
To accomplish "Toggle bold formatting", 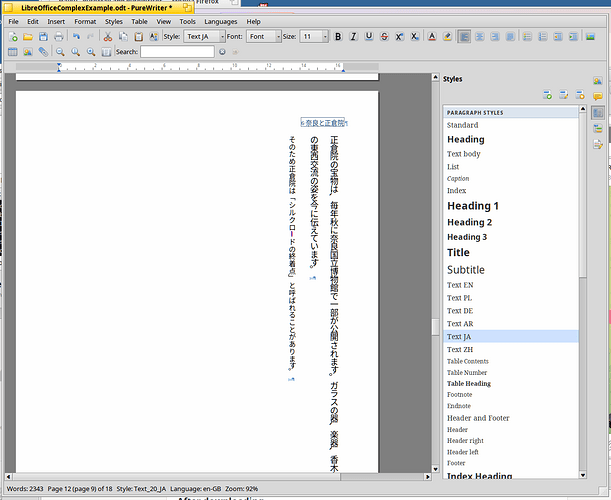I will coord(338,37).
